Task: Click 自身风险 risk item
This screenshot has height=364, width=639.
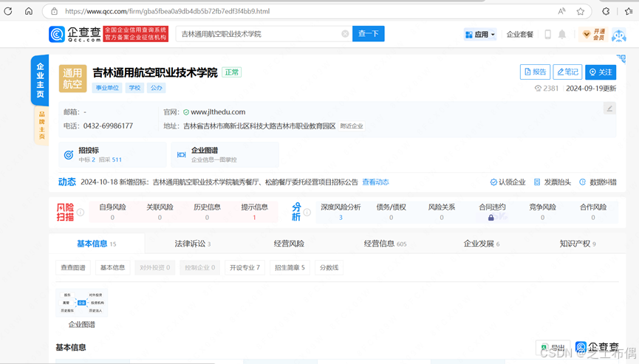Action: point(112,212)
